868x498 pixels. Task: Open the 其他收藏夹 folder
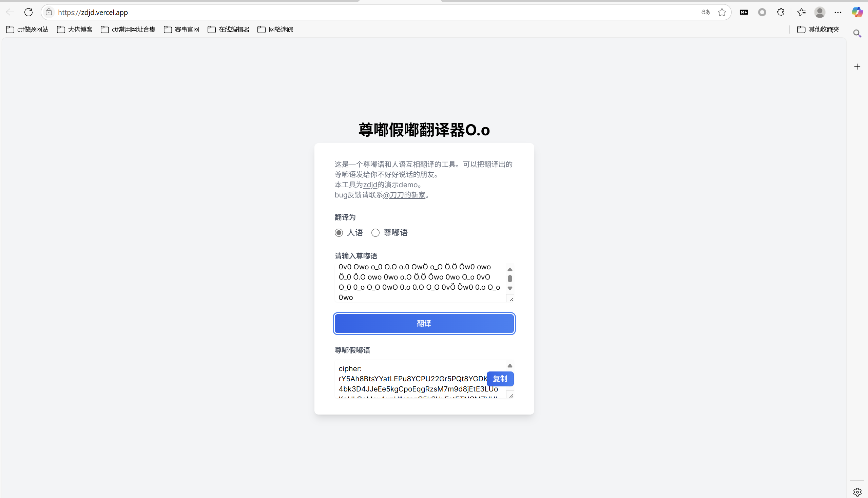click(818, 30)
